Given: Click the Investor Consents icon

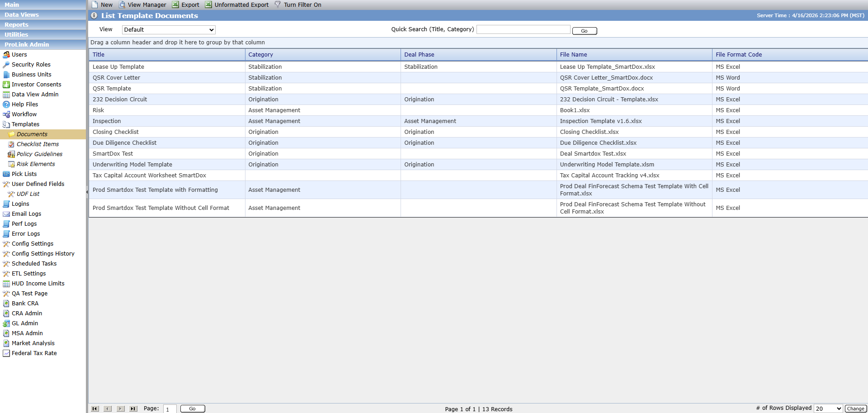Looking at the screenshot, I should 6,85.
